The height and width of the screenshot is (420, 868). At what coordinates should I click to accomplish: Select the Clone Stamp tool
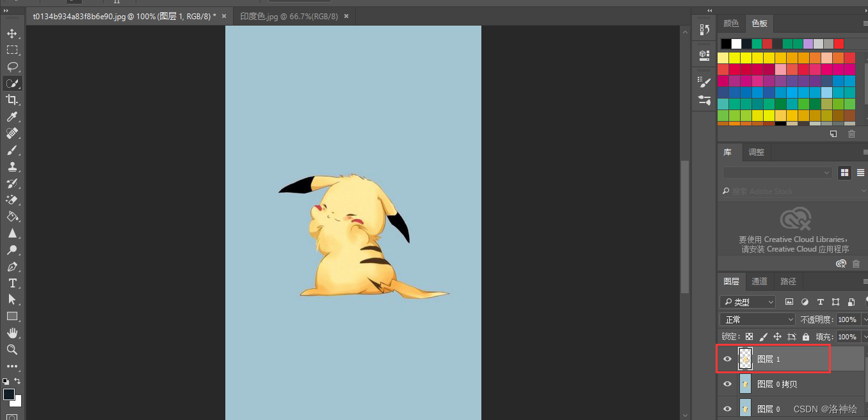click(12, 166)
